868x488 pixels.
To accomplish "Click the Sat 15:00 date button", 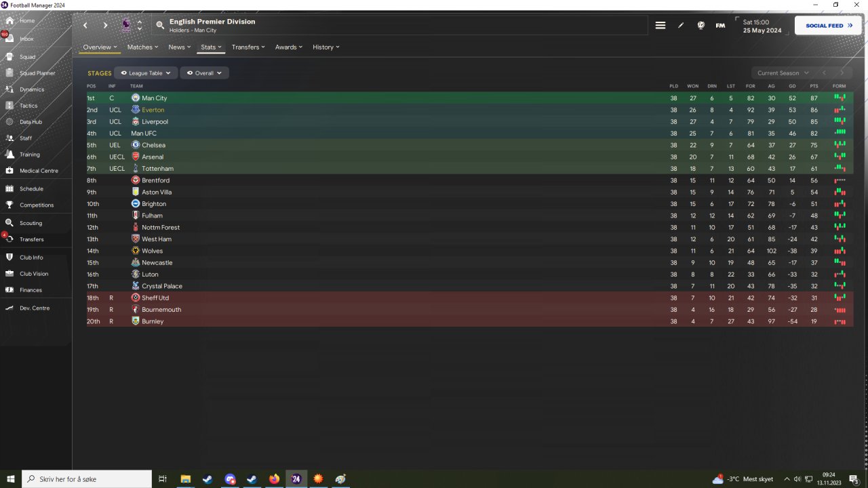I will point(762,26).
